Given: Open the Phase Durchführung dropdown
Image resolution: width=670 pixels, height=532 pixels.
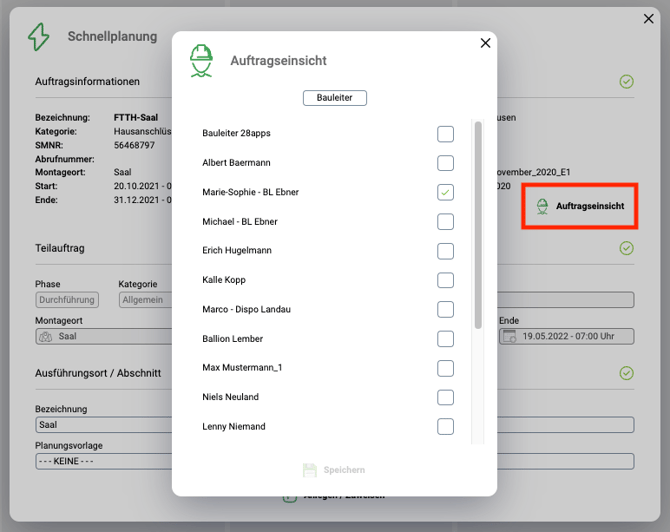Looking at the screenshot, I should [67, 299].
